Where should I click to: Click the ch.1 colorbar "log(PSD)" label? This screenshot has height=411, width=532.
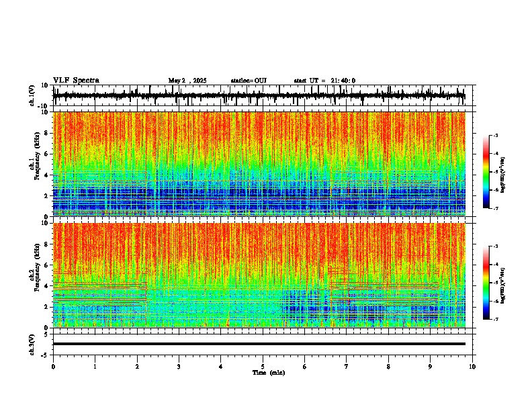click(x=502, y=175)
